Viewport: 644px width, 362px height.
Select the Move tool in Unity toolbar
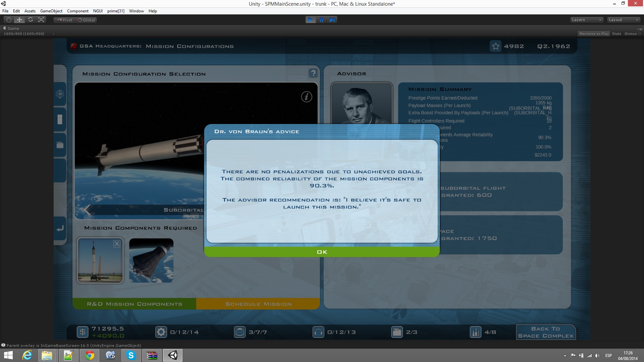pos(19,20)
